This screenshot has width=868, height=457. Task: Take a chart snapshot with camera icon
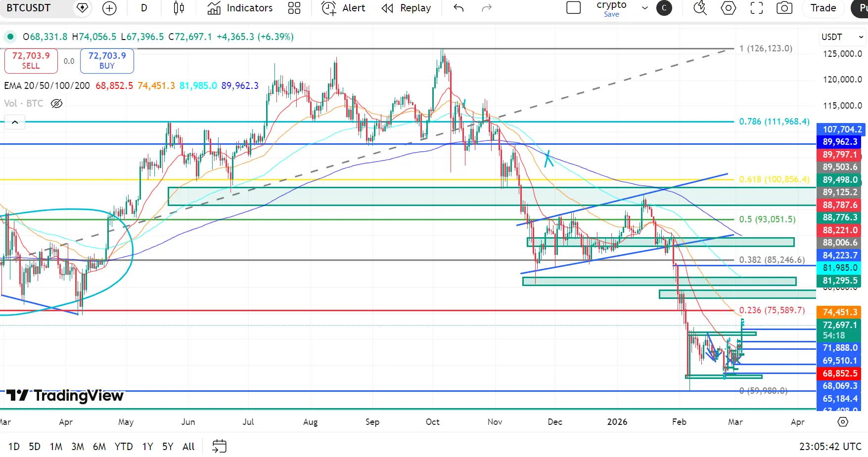784,8
